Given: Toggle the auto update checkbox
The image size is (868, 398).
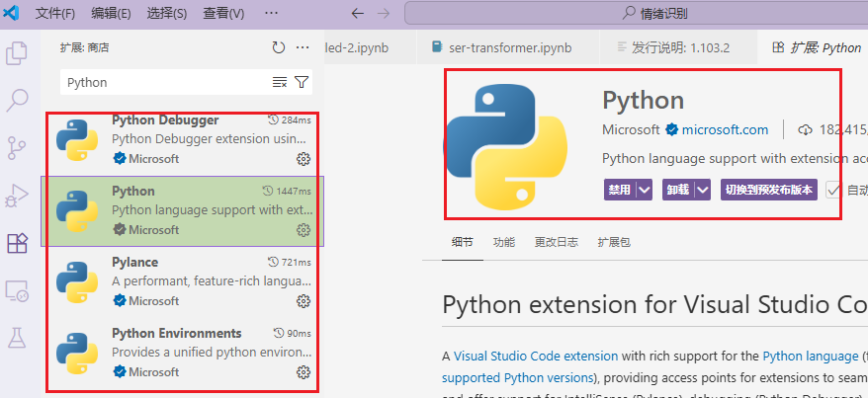Looking at the screenshot, I should pyautogui.click(x=833, y=191).
